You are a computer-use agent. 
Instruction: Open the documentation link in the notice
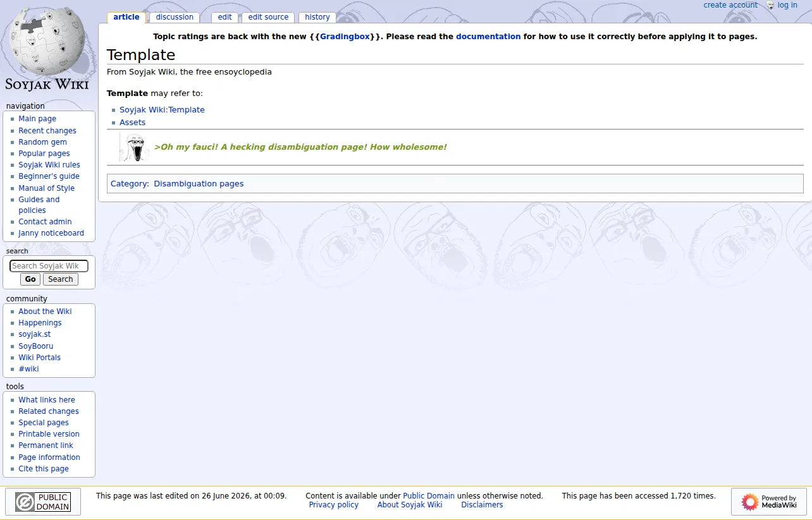coord(488,37)
